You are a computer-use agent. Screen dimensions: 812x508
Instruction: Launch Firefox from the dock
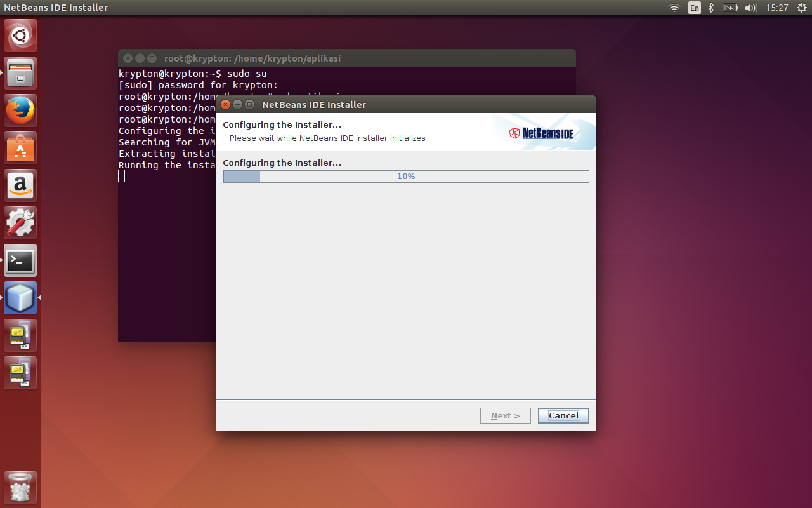tap(20, 110)
